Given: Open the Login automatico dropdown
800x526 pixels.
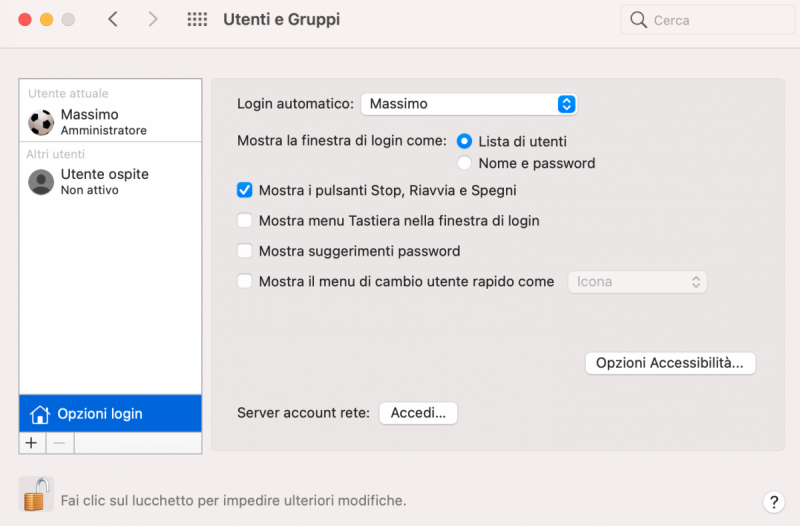Looking at the screenshot, I should pyautogui.click(x=469, y=104).
